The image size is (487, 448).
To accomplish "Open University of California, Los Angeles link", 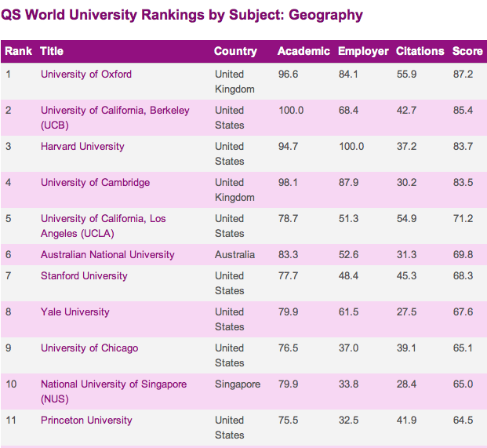I will pyautogui.click(x=103, y=226).
